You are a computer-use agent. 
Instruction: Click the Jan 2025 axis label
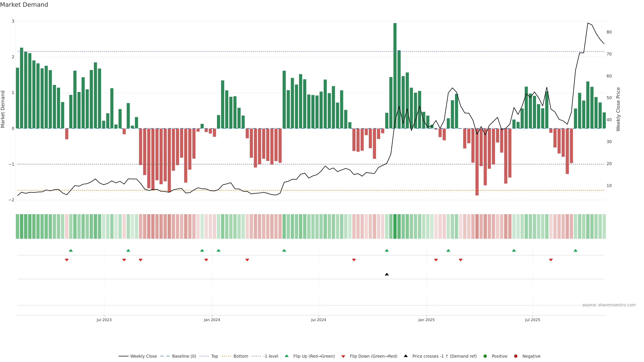(x=426, y=320)
